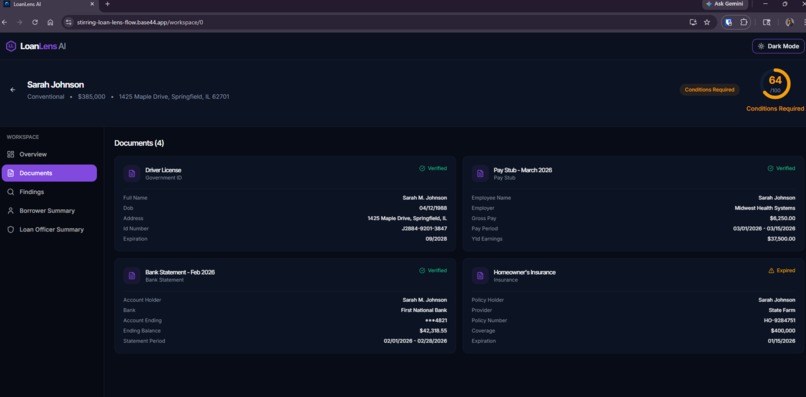Viewport: 806px width, 397px height.
Task: Open the Driver License card title
Action: coord(163,170)
